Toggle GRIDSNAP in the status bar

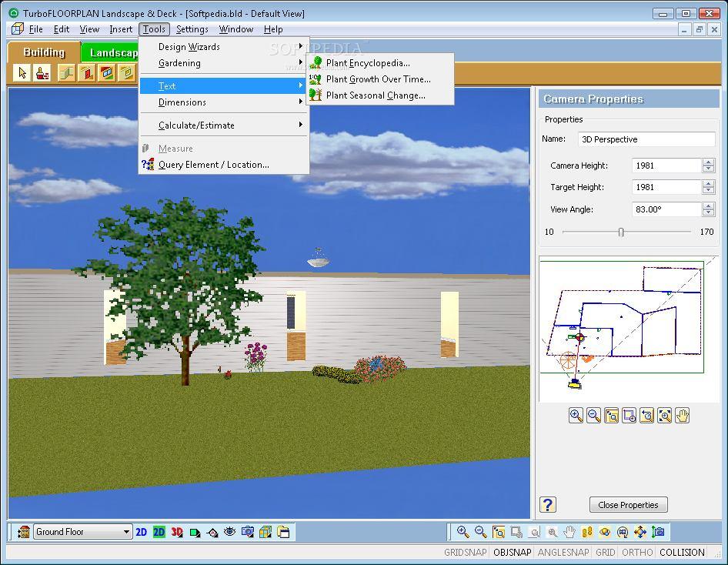pos(466,553)
